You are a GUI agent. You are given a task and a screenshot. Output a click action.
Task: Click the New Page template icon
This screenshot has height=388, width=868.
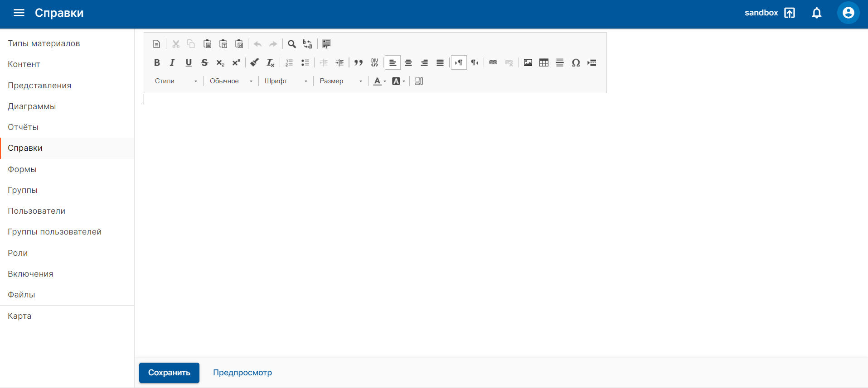click(x=156, y=44)
